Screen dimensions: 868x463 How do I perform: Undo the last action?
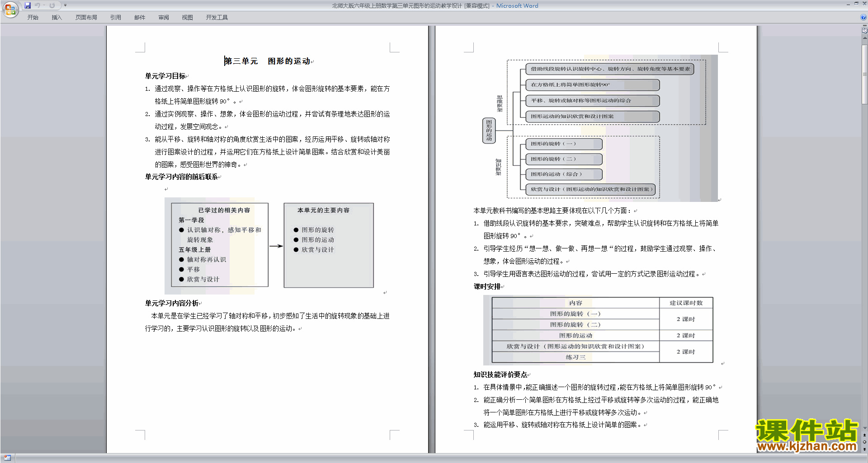click(x=38, y=5)
